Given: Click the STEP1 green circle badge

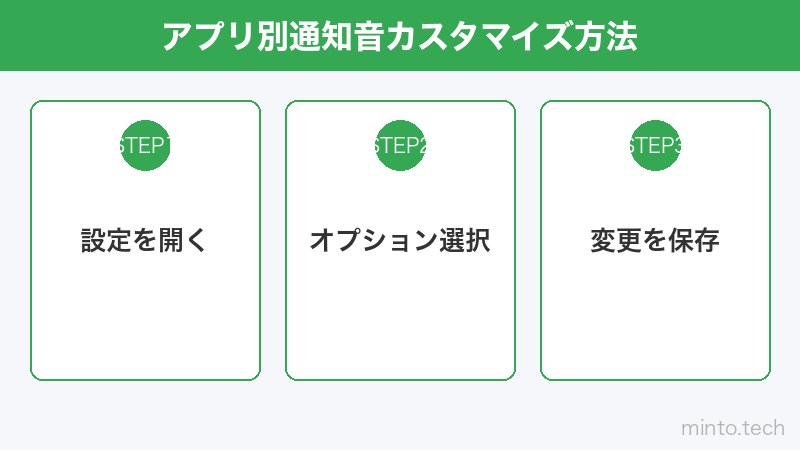Looking at the screenshot, I should click(145, 145).
